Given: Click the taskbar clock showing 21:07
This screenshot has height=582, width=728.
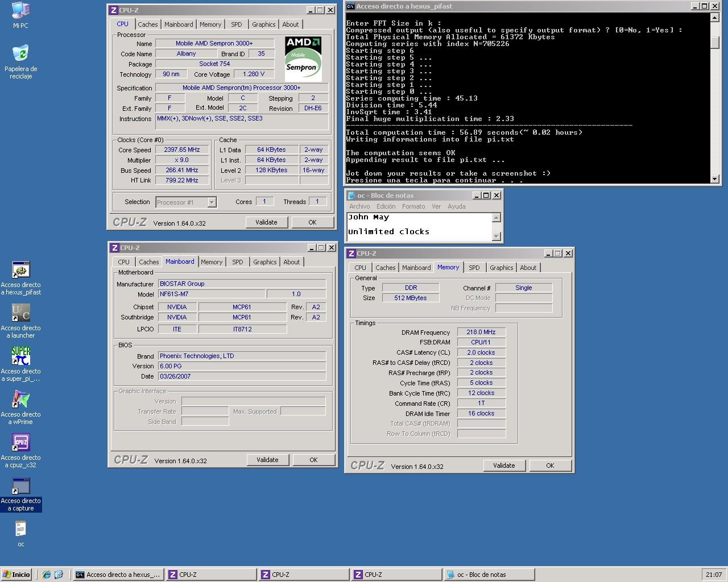Looking at the screenshot, I should pyautogui.click(x=714, y=575).
